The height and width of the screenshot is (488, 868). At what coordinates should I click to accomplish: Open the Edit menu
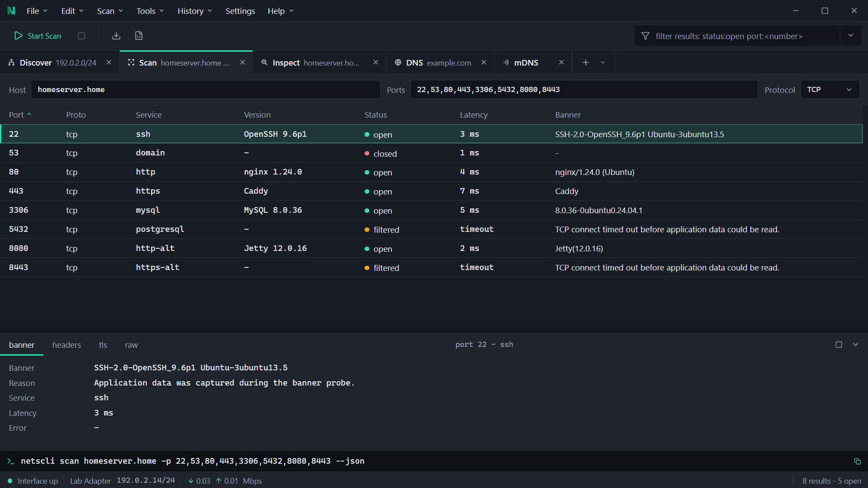pyautogui.click(x=72, y=11)
